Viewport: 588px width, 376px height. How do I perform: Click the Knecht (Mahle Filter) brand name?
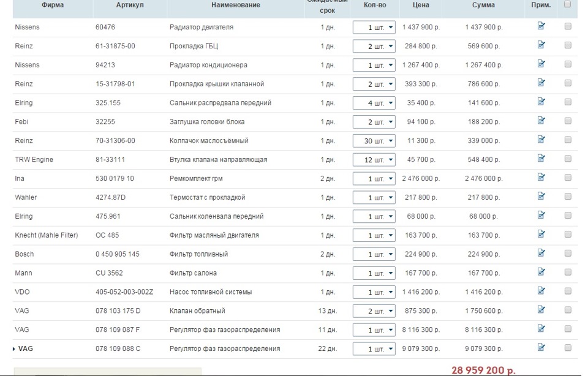[x=47, y=235]
